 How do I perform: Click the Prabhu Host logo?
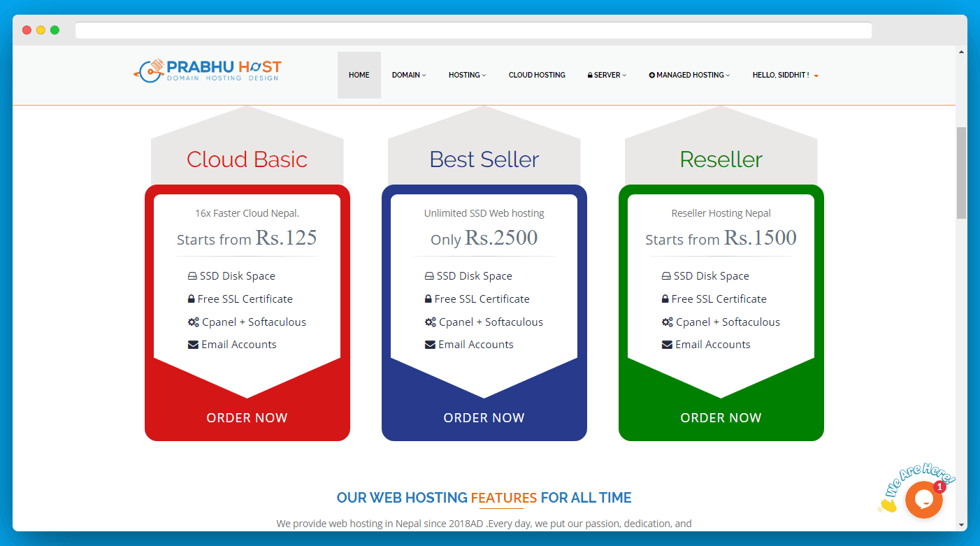point(207,70)
